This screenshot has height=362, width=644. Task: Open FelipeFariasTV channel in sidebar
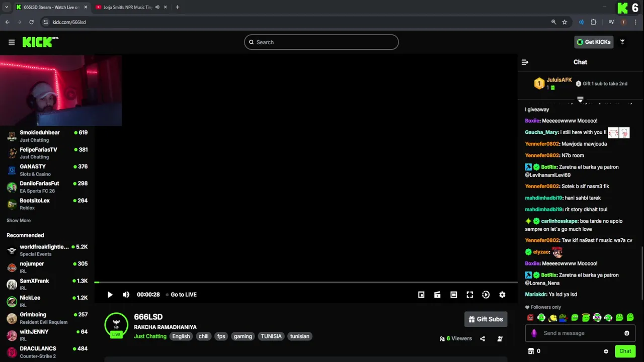(x=47, y=153)
